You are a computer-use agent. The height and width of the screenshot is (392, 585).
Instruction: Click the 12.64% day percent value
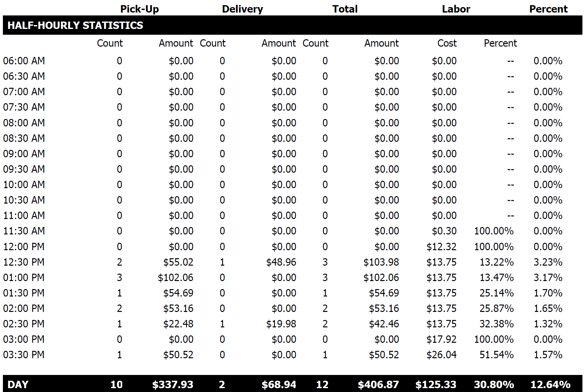point(550,384)
